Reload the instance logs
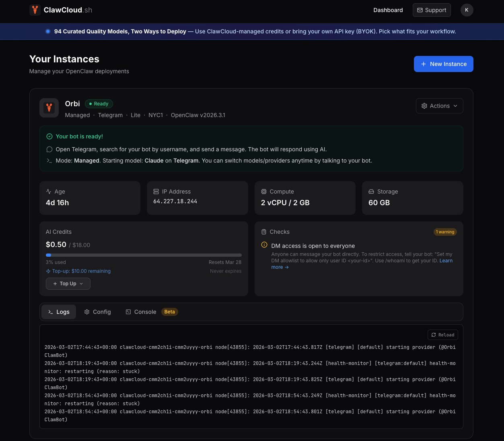Image resolution: width=504 pixels, height=441 pixels. point(442,335)
